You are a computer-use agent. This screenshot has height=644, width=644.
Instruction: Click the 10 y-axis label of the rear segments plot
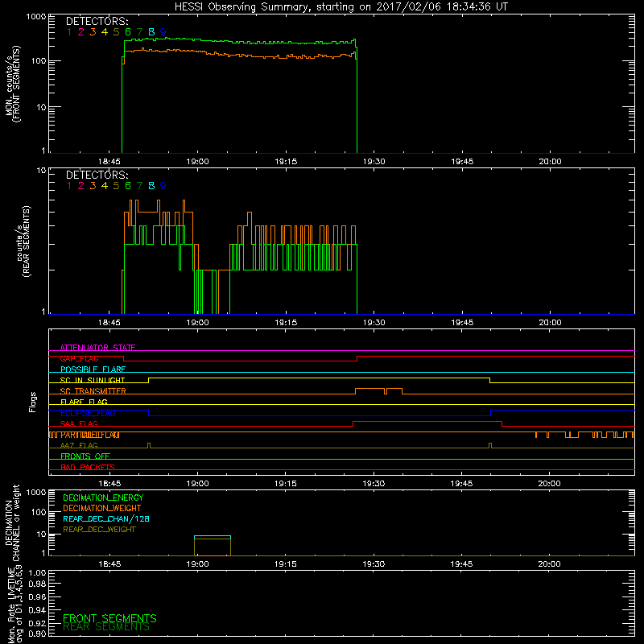coord(42,170)
